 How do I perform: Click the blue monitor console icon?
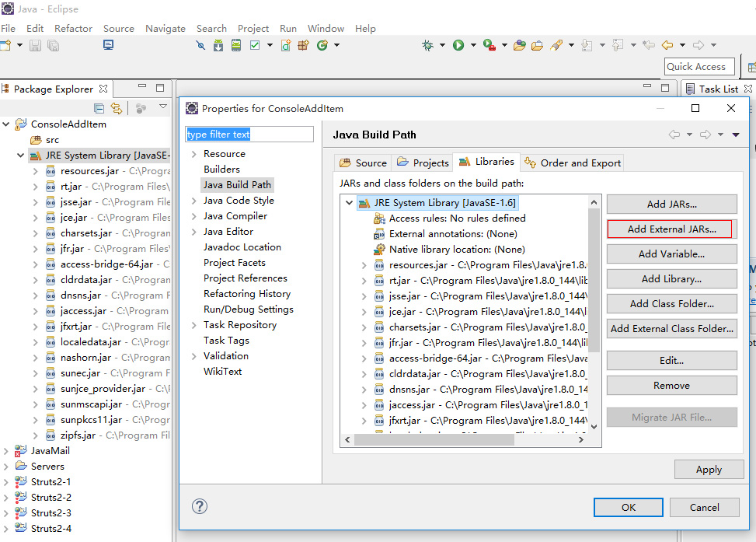click(x=109, y=45)
